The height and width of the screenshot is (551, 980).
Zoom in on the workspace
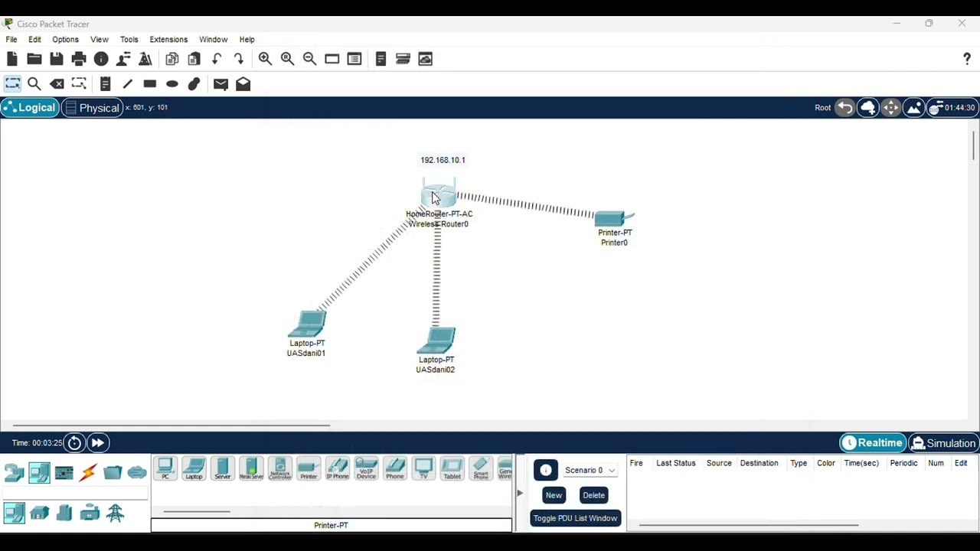(x=265, y=59)
